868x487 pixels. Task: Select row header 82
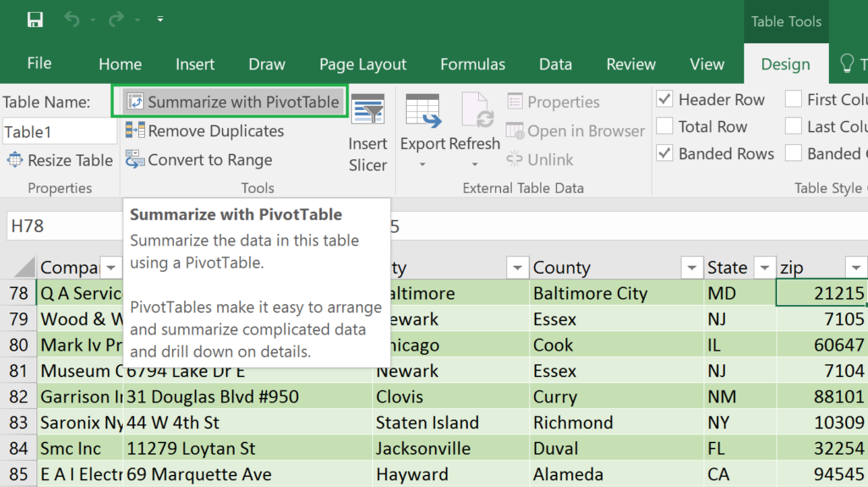click(x=19, y=396)
